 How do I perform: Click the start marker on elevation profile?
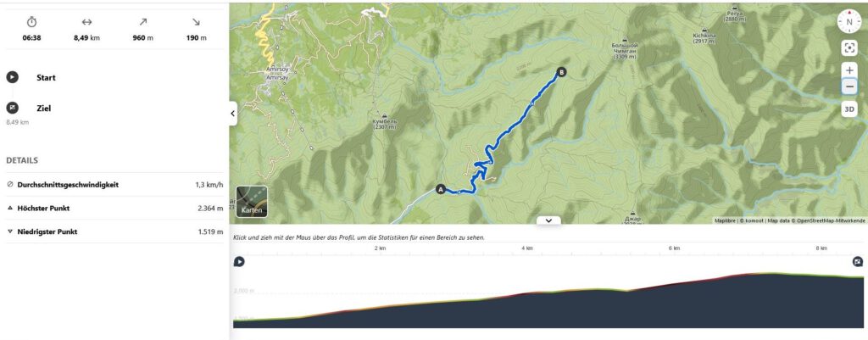(x=239, y=262)
